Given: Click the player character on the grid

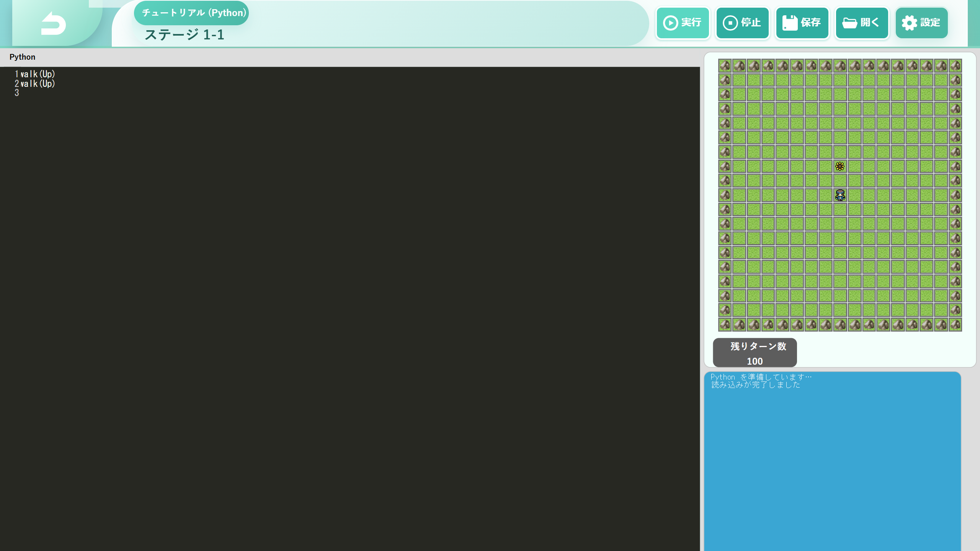Looking at the screenshot, I should pyautogui.click(x=840, y=195).
